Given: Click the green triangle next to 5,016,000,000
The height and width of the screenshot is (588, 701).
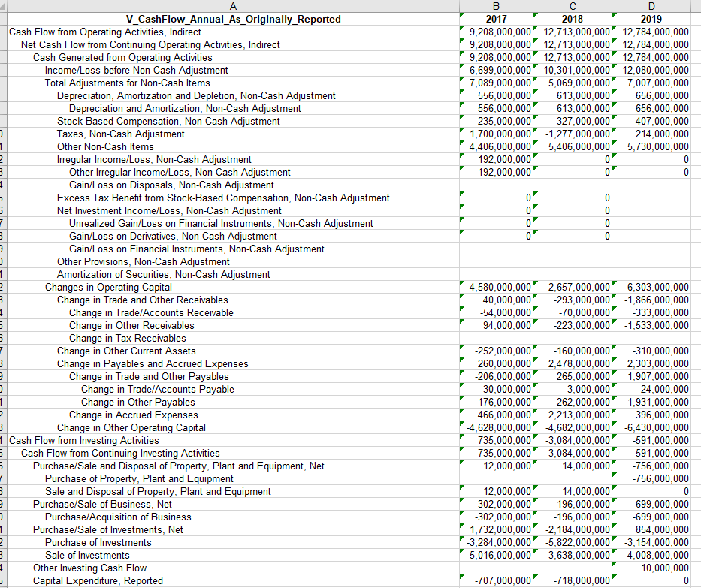Looking at the screenshot, I should coord(462,553).
